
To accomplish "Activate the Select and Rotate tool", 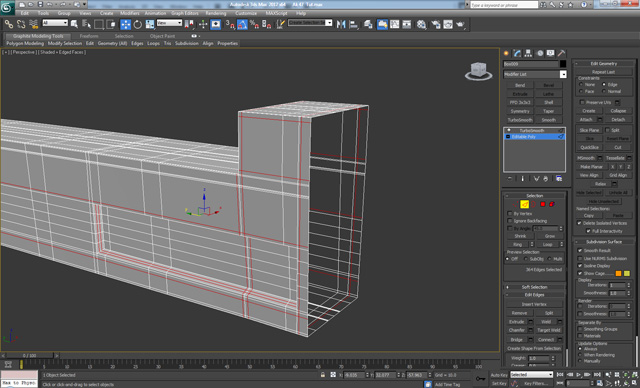I will [138, 24].
